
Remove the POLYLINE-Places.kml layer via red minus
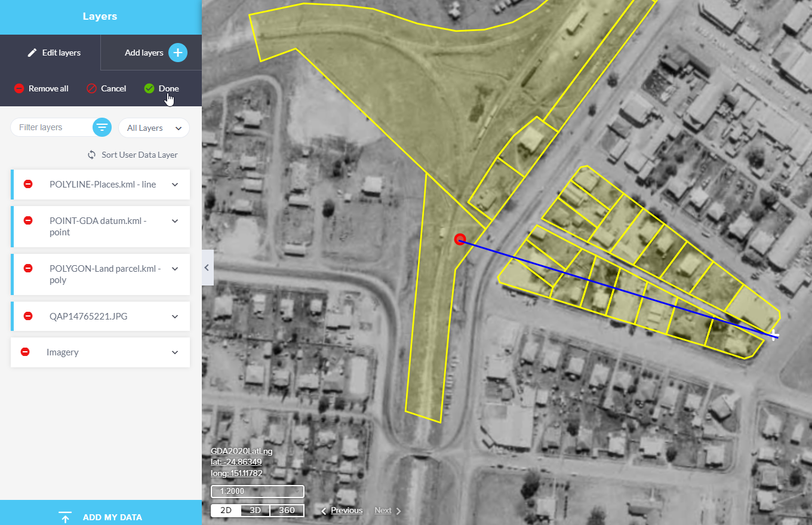point(28,185)
